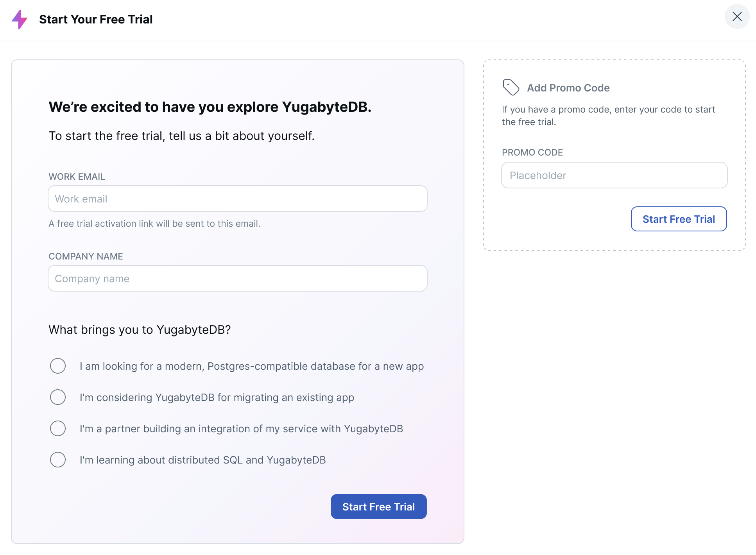This screenshot has height=555, width=756.
Task: Click Start Free Trial in promo code section
Action: click(679, 219)
